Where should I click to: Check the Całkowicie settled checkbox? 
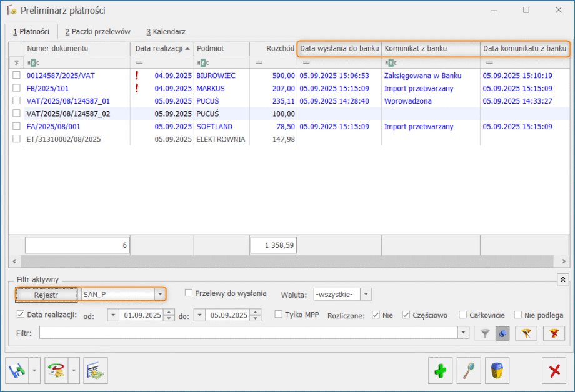tap(463, 315)
